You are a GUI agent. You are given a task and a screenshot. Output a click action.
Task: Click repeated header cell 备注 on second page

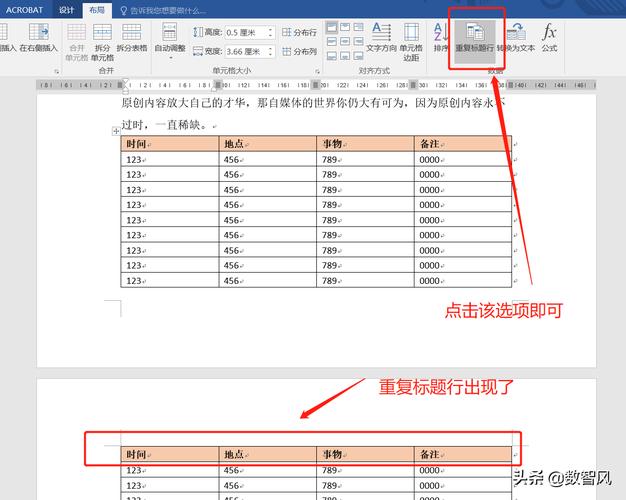pos(463,454)
